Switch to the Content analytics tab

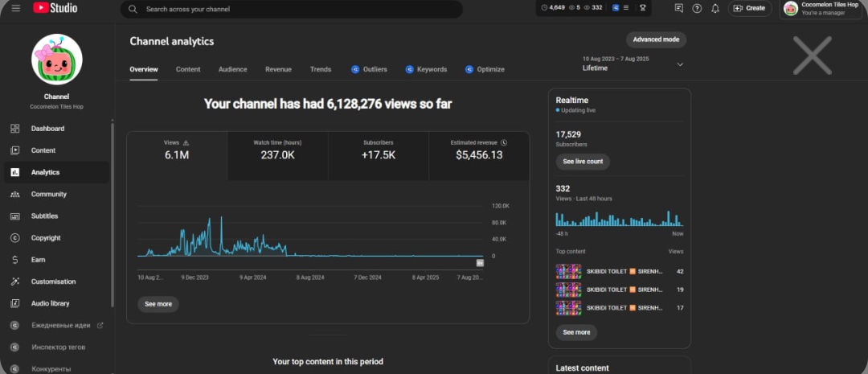(x=188, y=69)
